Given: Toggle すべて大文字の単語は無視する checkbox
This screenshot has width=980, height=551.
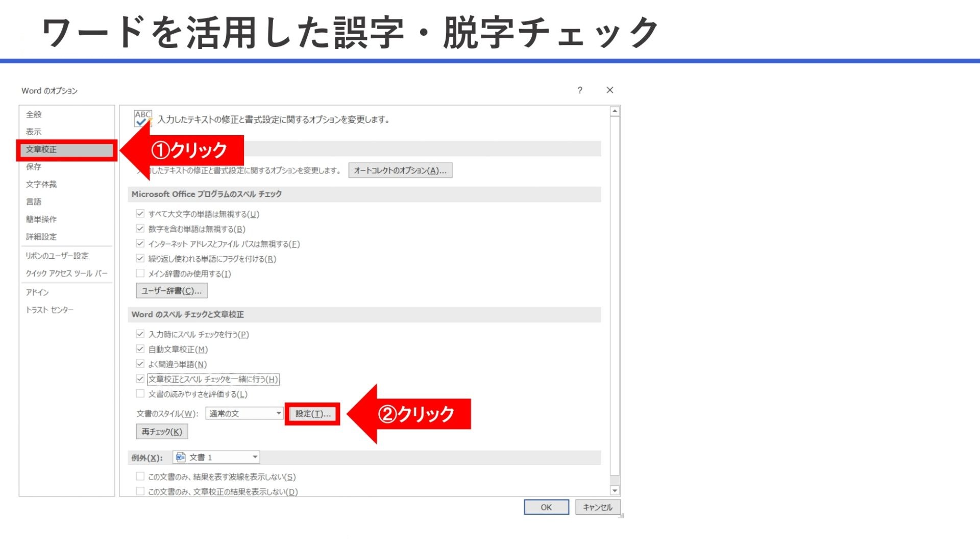Looking at the screenshot, I should click(140, 214).
